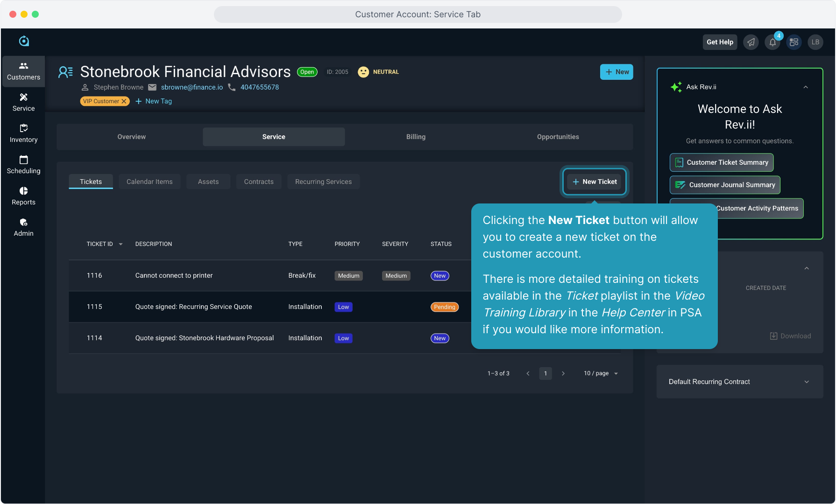Click the paper plane icon in header
Viewport: 836px width, 504px height.
751,42
